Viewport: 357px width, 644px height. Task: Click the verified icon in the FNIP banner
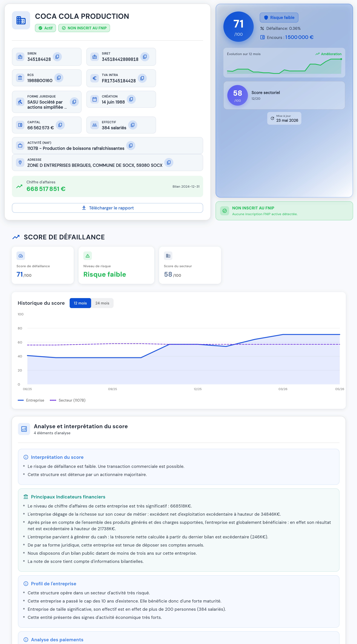(224, 211)
